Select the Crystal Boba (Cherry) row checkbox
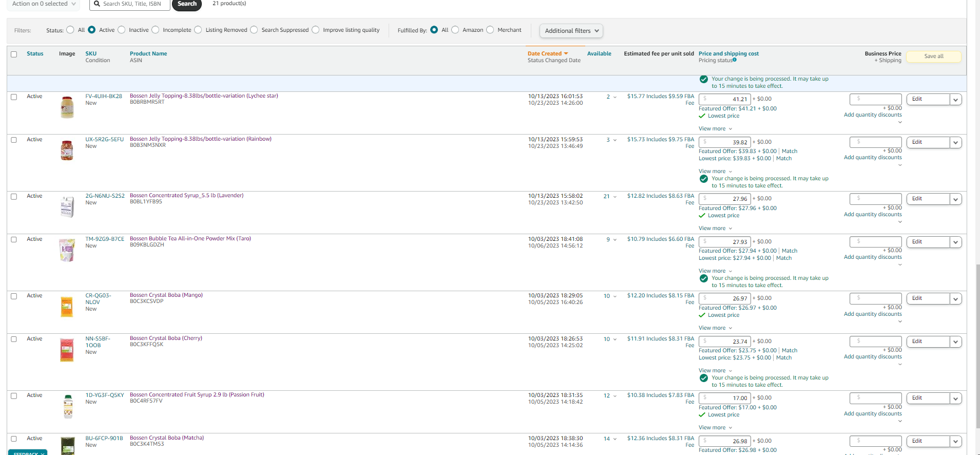 [x=14, y=339]
